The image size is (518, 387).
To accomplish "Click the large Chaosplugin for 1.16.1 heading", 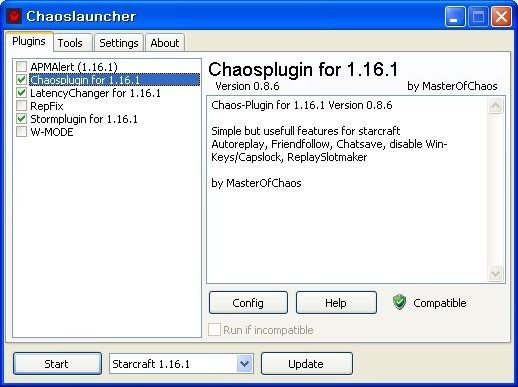I will pos(303,69).
